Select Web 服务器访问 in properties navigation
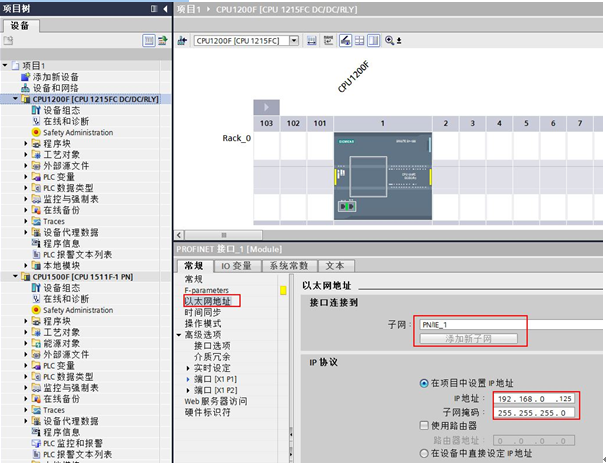The image size is (606, 466). pyautogui.click(x=216, y=401)
